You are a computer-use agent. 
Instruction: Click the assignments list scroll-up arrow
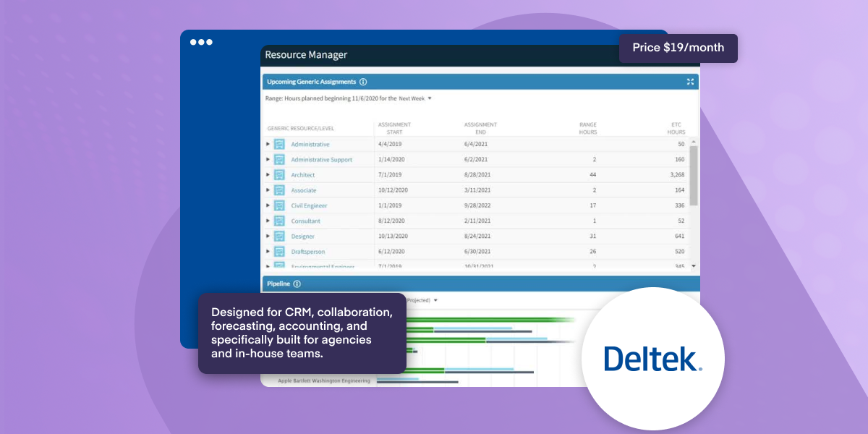pyautogui.click(x=694, y=141)
